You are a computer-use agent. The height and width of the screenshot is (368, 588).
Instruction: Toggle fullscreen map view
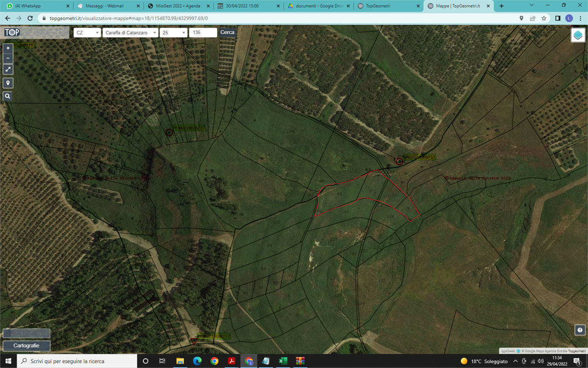pyautogui.click(x=8, y=69)
